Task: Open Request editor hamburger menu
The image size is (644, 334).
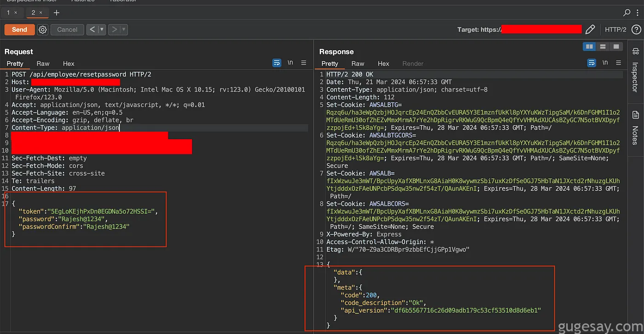Action: 304,63
